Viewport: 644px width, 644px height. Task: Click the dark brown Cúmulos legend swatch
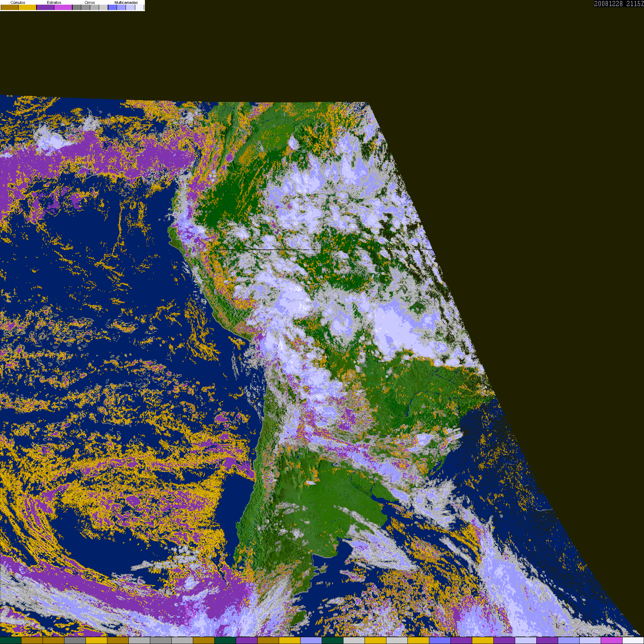point(10,7)
